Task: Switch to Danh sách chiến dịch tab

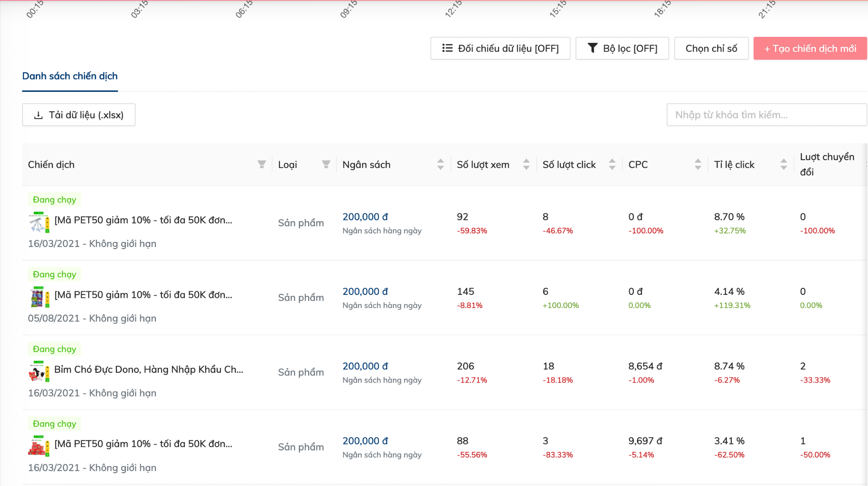Action: tap(70, 76)
